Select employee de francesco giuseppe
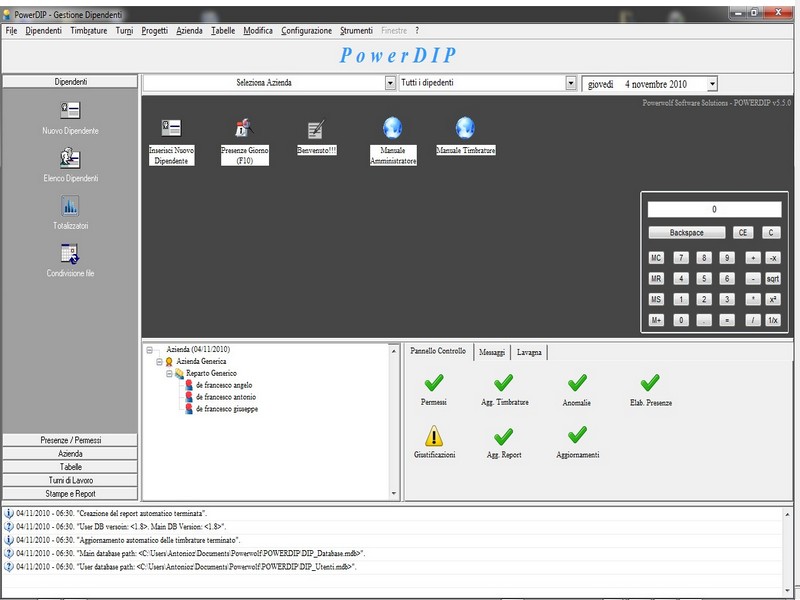Screen dimensions: 800x600 coord(227,409)
